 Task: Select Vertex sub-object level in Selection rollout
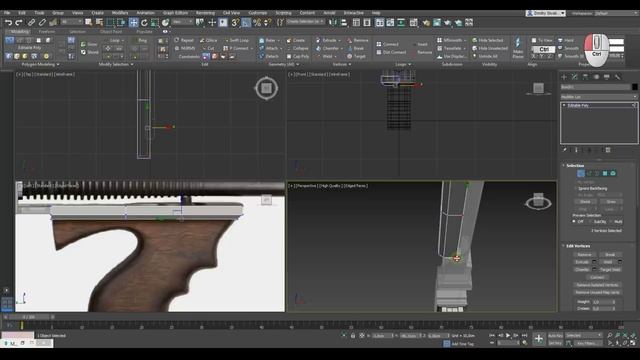(x=581, y=173)
